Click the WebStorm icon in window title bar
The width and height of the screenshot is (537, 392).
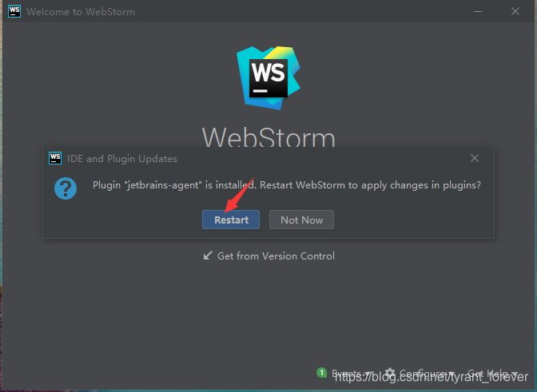(x=14, y=11)
